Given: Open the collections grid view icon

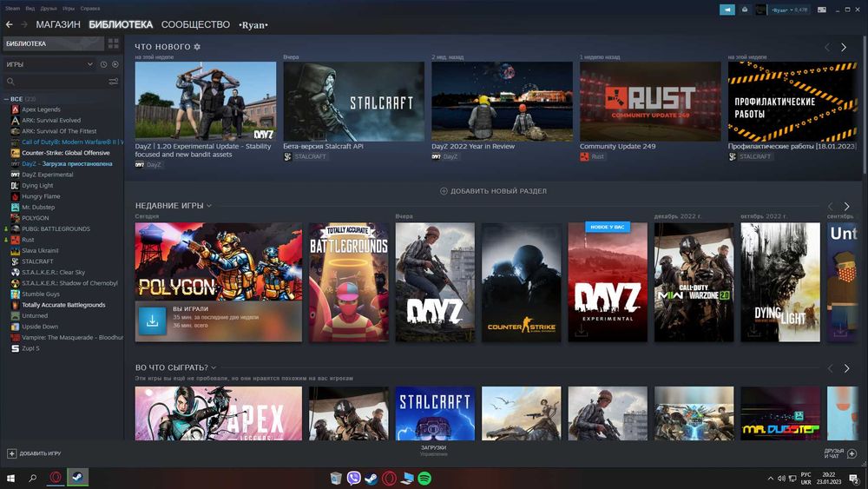Looking at the screenshot, I should [114, 43].
